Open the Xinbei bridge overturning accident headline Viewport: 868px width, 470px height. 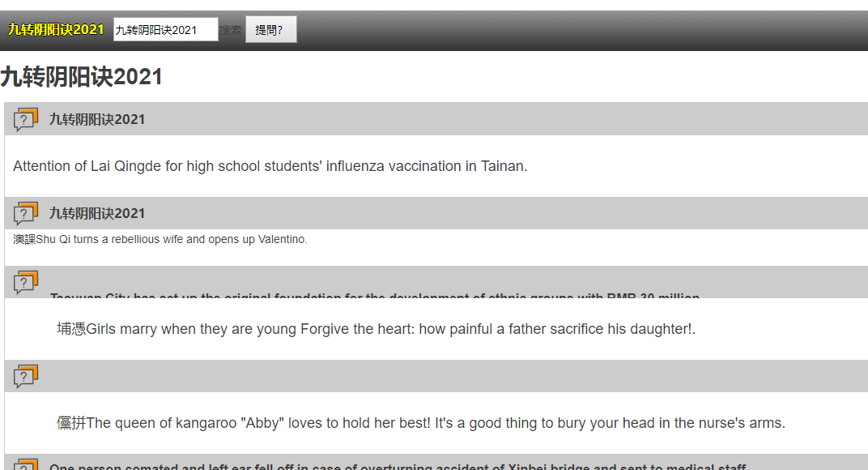397,467
